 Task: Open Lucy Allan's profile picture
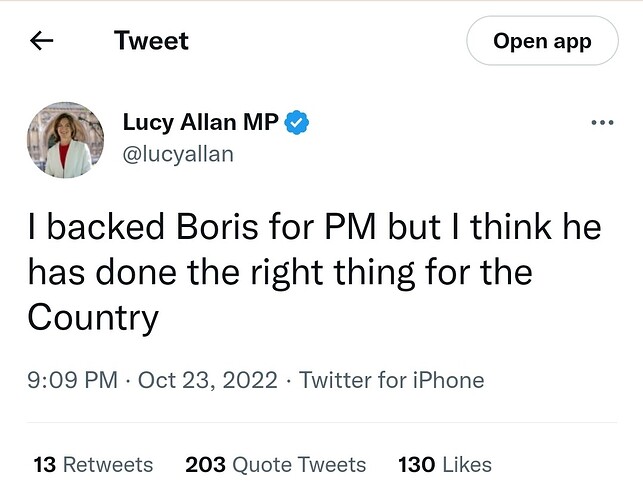coord(65,140)
